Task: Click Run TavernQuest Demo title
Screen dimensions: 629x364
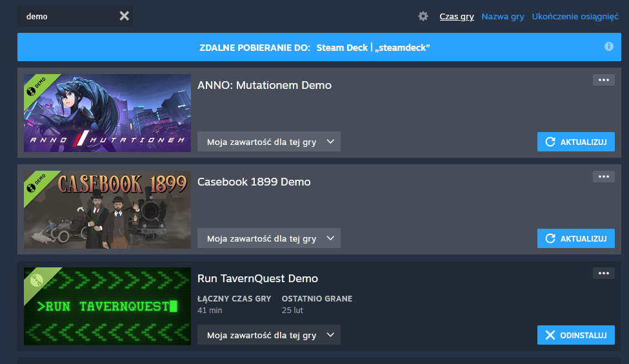Action: tap(257, 278)
